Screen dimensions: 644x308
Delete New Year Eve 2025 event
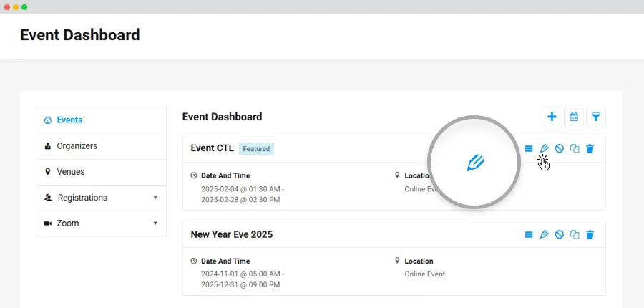coord(590,234)
